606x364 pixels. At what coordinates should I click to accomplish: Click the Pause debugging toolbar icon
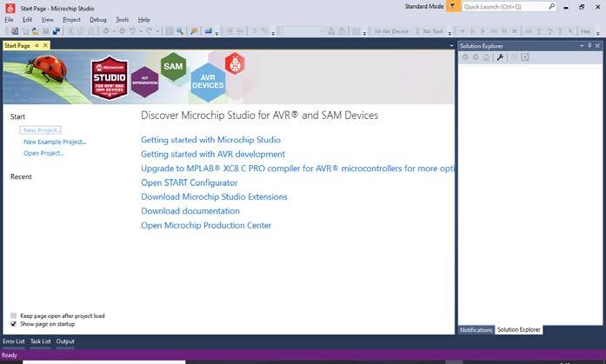(504, 31)
